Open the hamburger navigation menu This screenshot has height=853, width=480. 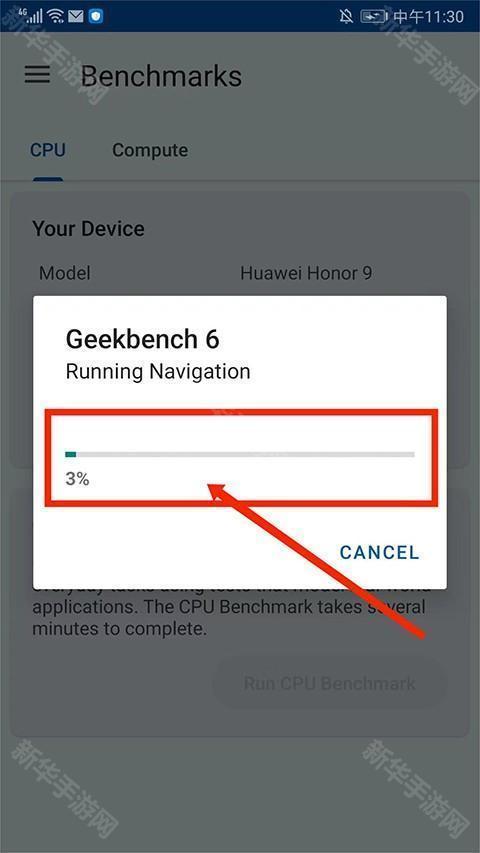(38, 75)
